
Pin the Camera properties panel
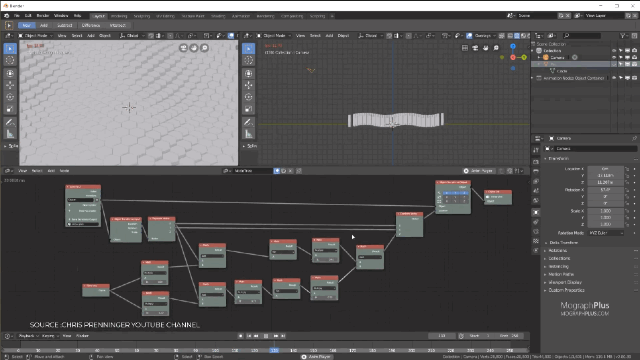pos(634,138)
